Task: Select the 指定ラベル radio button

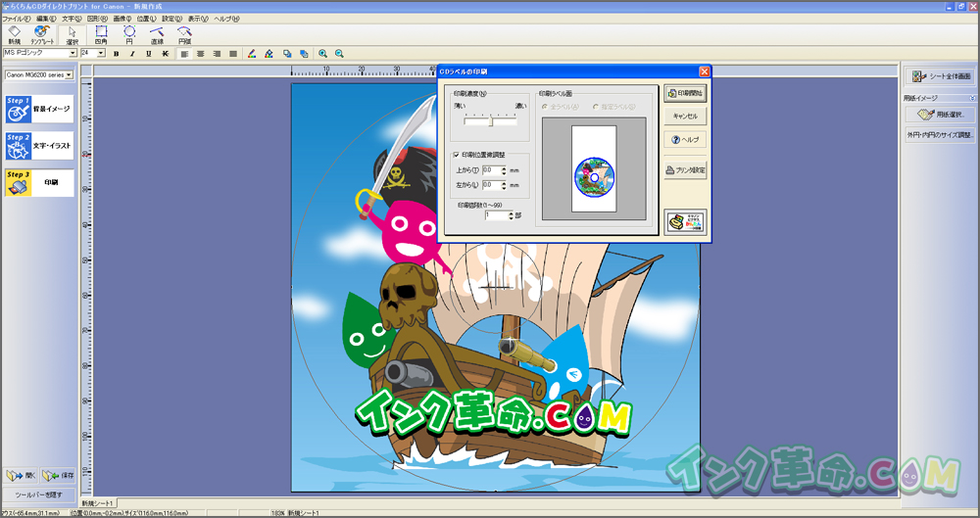Action: pyautogui.click(x=595, y=107)
